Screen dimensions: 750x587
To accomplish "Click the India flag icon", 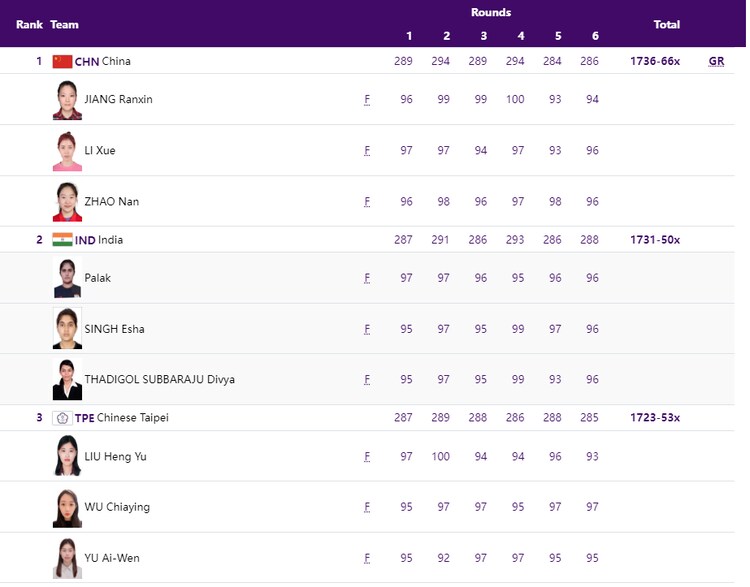I will (x=62, y=240).
